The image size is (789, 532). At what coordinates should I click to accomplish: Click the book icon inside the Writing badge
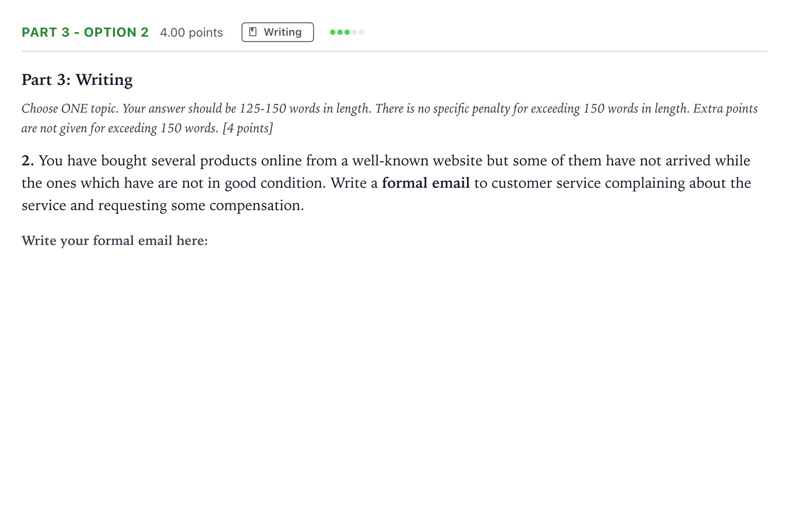253,32
